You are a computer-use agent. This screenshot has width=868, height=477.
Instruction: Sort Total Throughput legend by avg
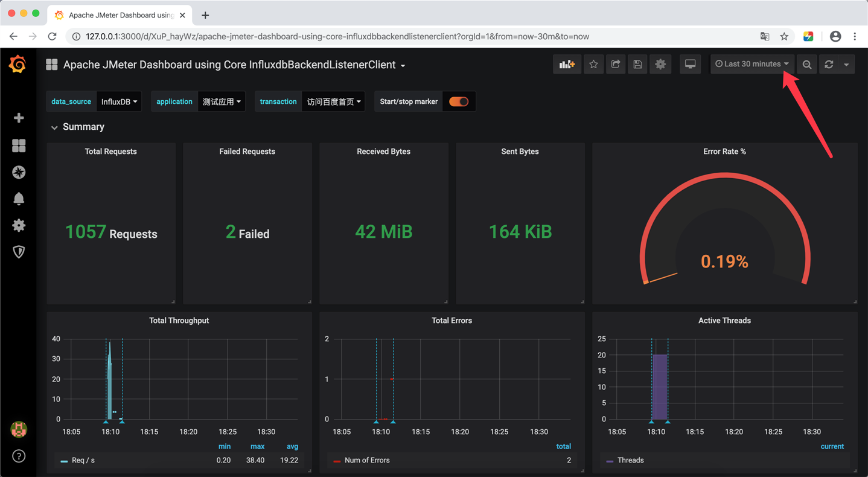(x=292, y=446)
